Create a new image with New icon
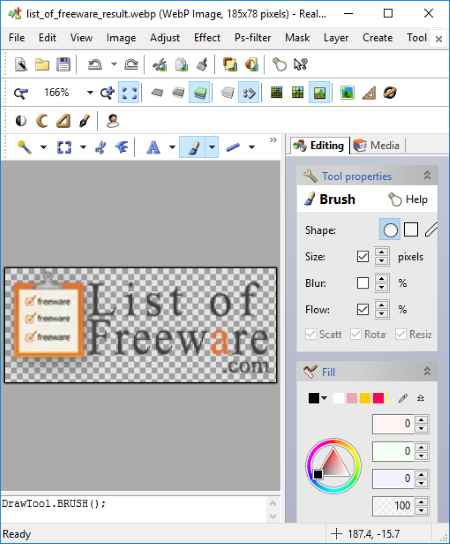 click(x=21, y=65)
